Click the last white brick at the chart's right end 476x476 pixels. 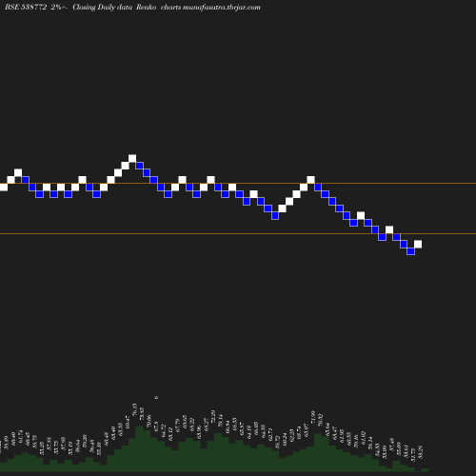coord(418,244)
